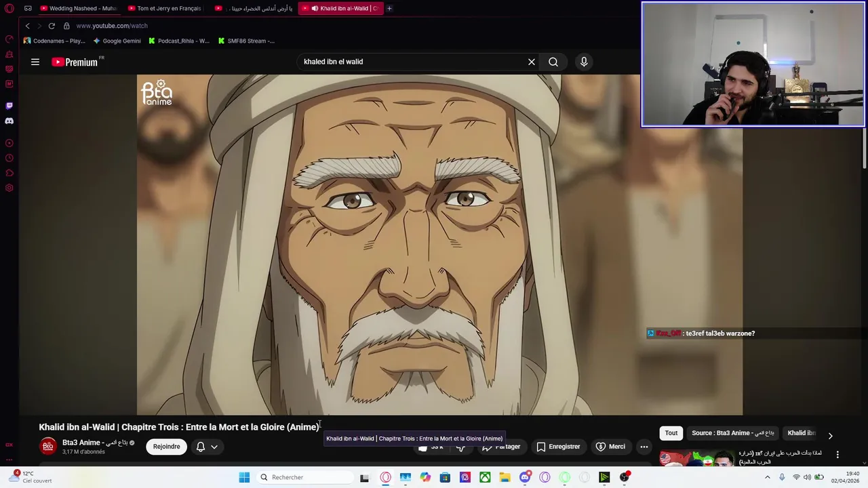The image size is (868, 488).
Task: Open the Opera tab islands workspace icon
Action: click(x=28, y=8)
